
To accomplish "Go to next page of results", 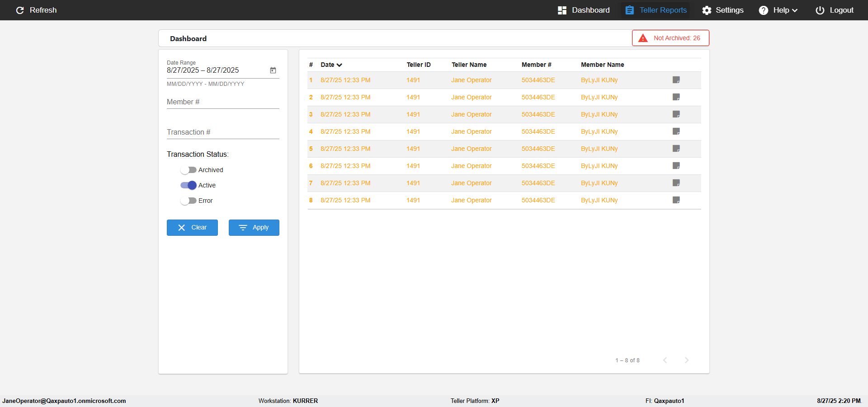I will 686,360.
